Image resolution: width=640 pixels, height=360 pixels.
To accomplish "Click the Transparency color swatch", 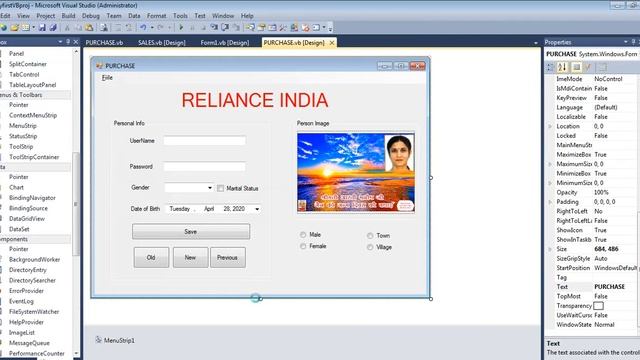I will click(x=598, y=306).
